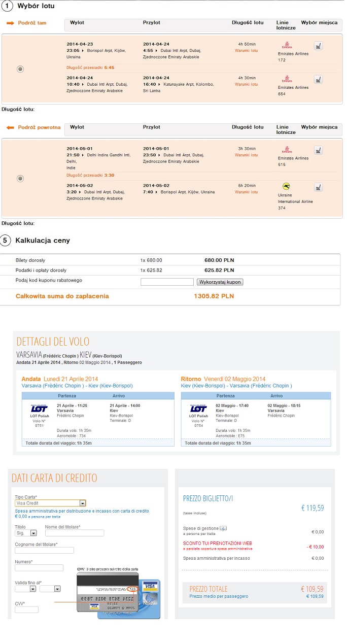Open seat selection for Ukraine International flight 374
Image resolution: width=347 pixels, height=644 pixels.
click(318, 187)
